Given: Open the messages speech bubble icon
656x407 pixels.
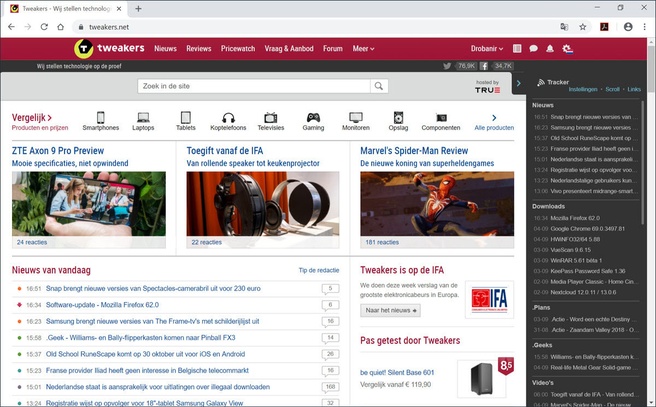Looking at the screenshot, I should coord(533,49).
